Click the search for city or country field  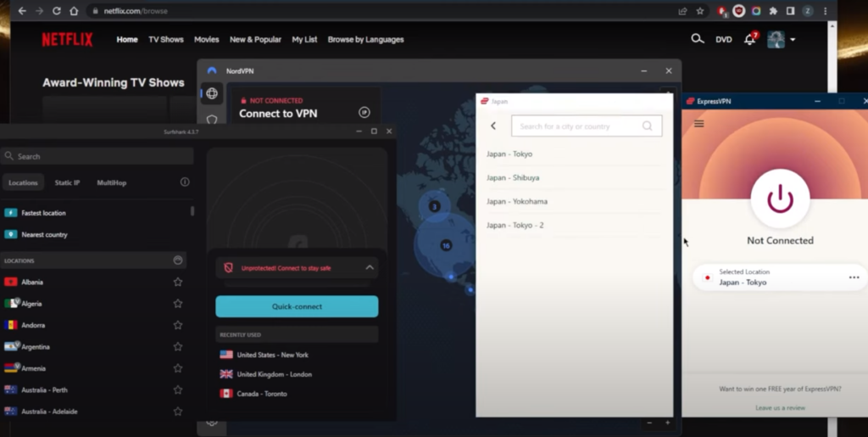click(578, 126)
